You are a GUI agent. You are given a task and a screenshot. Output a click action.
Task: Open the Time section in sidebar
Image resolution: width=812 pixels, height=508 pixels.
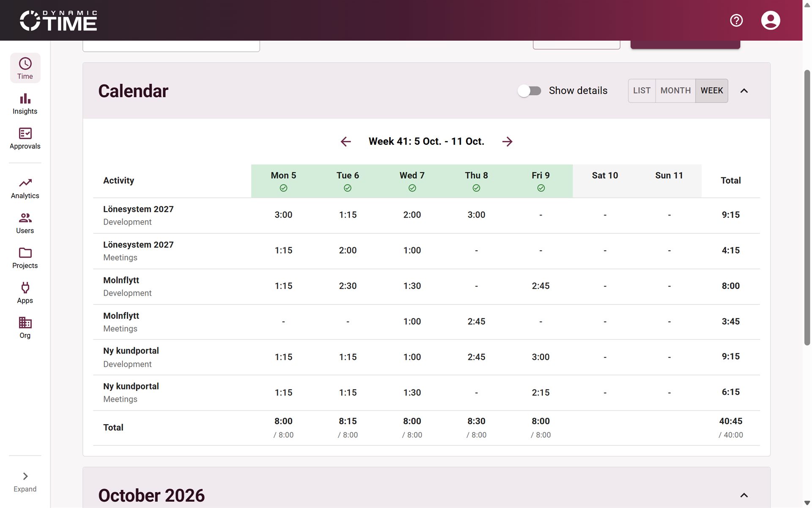[x=25, y=68]
